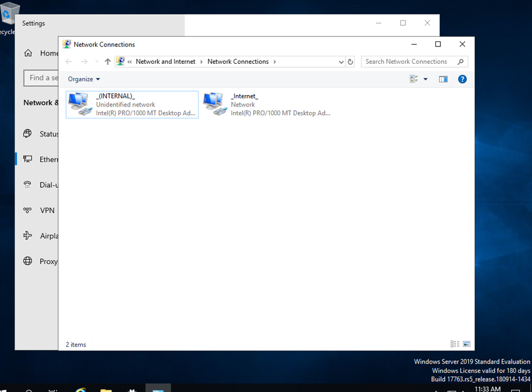Switch to details view in status bar
Screen dimensions: 532x392
point(455,344)
